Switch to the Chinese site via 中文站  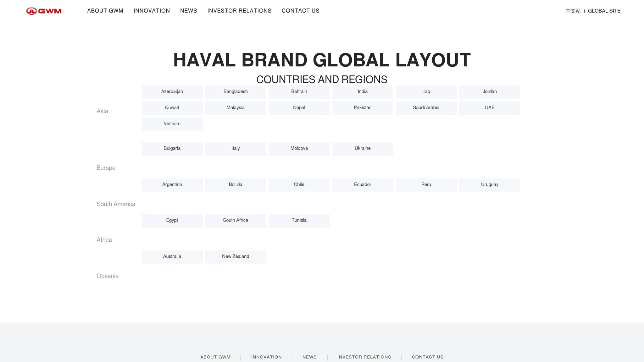coord(573,11)
